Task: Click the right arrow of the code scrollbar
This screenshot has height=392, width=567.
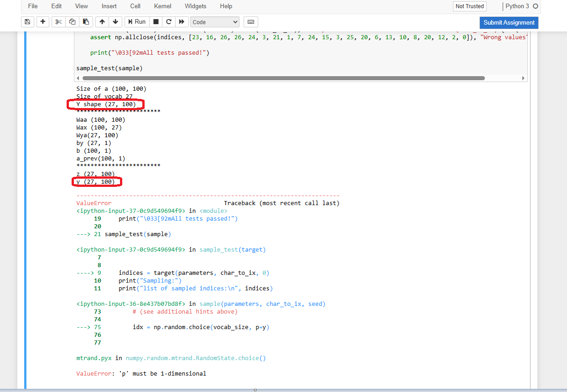Action: pos(523,78)
